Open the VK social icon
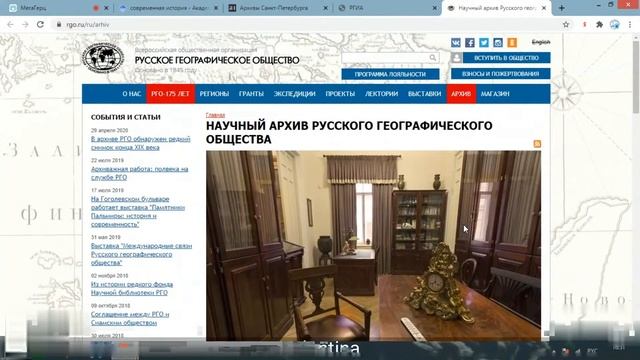 [456, 42]
